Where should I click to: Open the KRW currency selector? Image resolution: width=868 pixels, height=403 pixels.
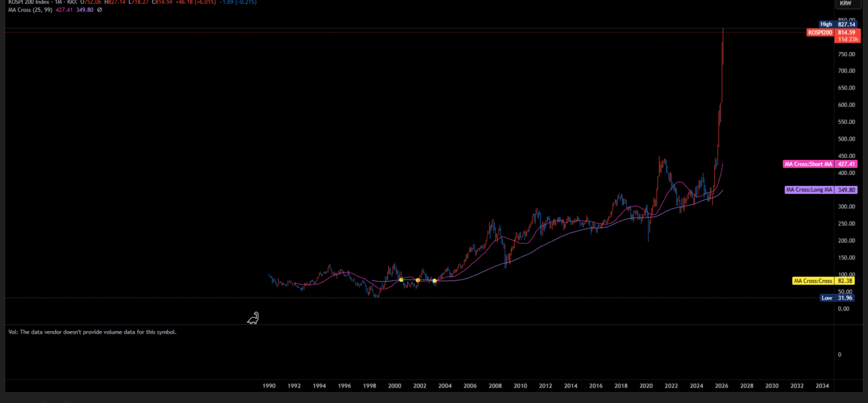(844, 3)
